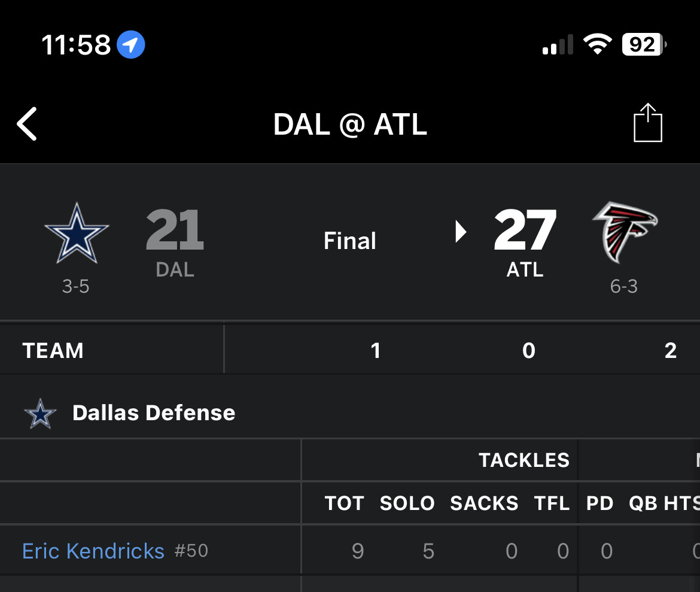700x592 pixels.
Task: Tap the Atlanta Falcons logo
Action: [x=625, y=232]
